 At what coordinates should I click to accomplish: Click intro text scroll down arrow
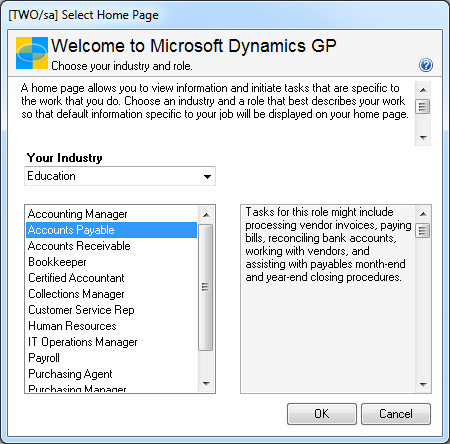click(x=423, y=137)
